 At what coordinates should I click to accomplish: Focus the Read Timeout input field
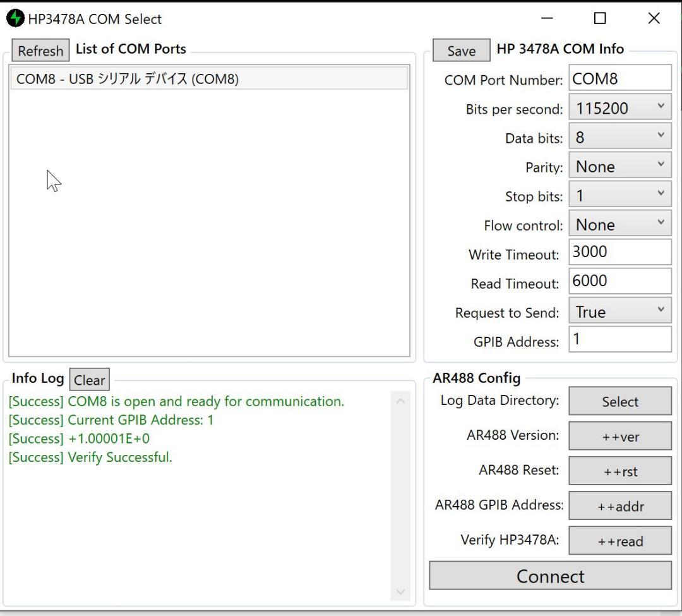click(619, 281)
